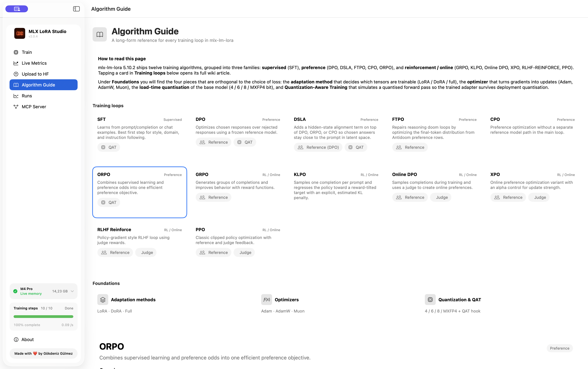Image resolution: width=588 pixels, height=369 pixels.
Task: Click the f(x) icon for Optimizers
Action: pyautogui.click(x=267, y=299)
